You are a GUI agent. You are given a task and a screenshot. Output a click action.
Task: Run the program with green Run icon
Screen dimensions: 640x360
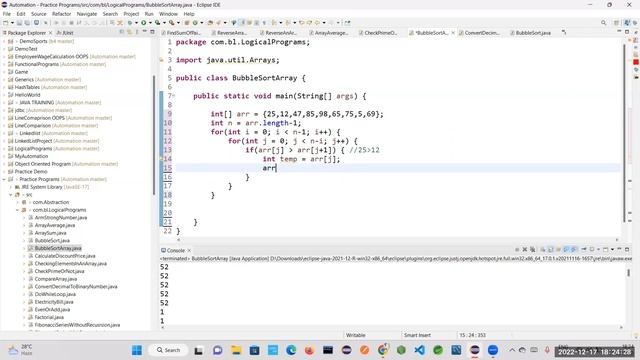pyautogui.click(x=144, y=23)
